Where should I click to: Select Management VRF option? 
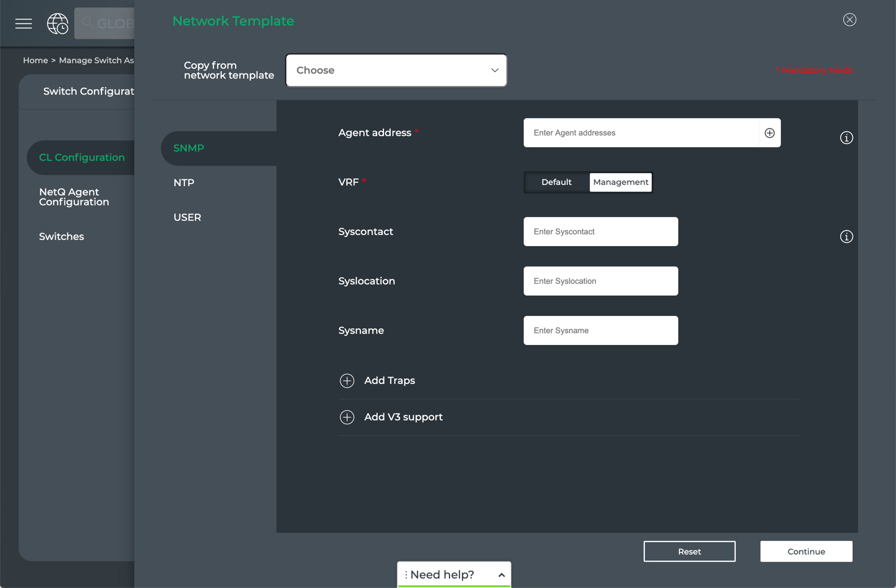coord(620,182)
